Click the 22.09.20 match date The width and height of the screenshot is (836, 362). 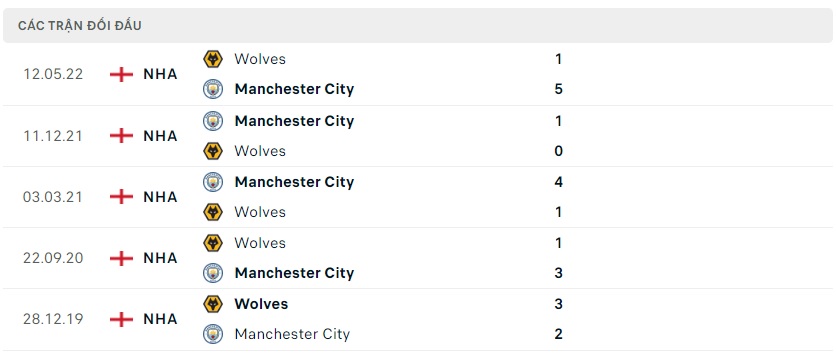point(53,258)
